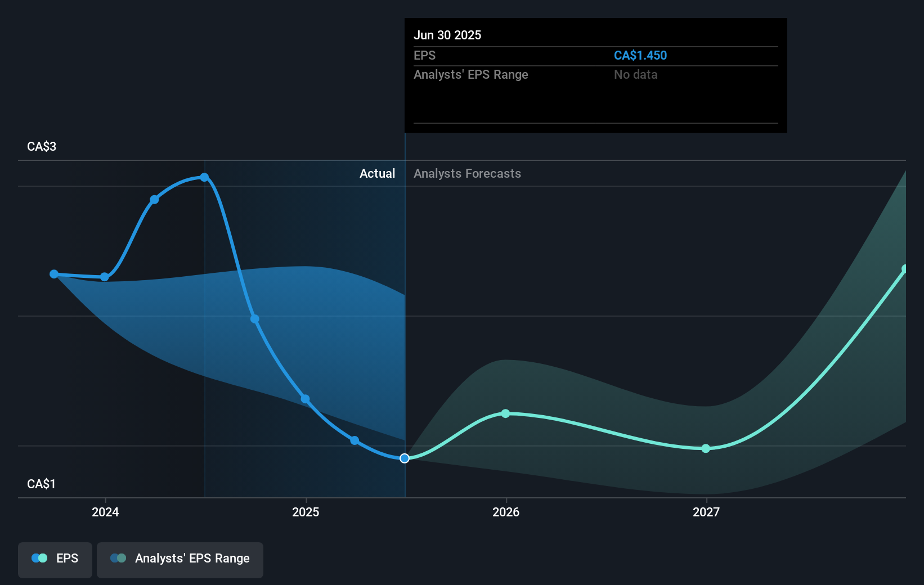Click the 2027 forecast dip data point
This screenshot has width=924, height=585.
[706, 449]
